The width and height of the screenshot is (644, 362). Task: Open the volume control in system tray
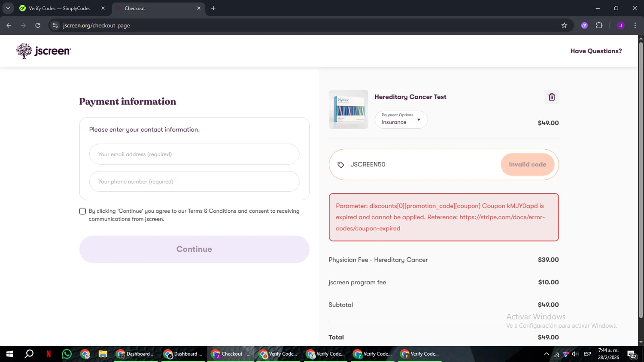(x=575, y=354)
